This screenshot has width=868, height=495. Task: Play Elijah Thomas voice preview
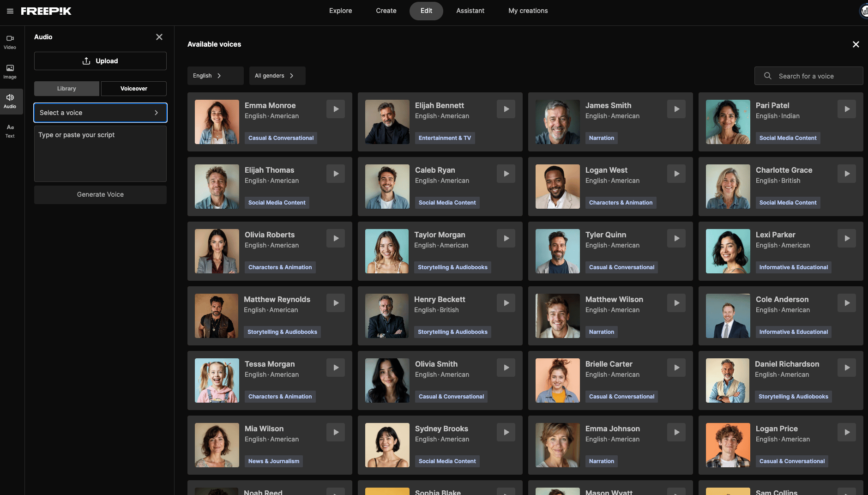click(x=336, y=174)
